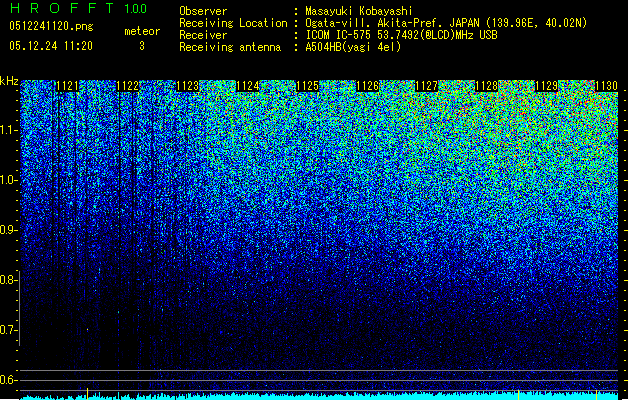
Task: Click the Observer label
Action: tap(203, 11)
